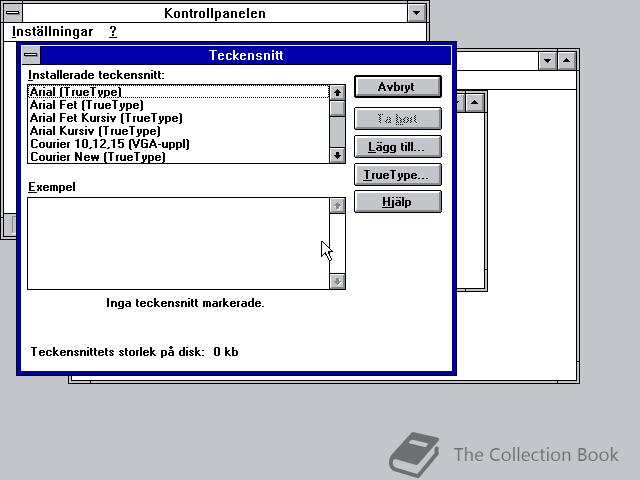Click the font list scrollbar thumb

click(x=337, y=109)
